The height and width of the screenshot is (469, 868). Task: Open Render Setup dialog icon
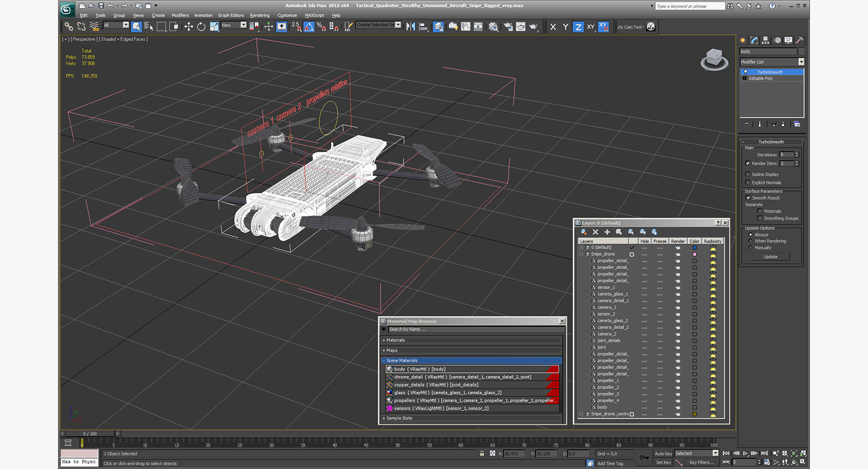point(508,26)
